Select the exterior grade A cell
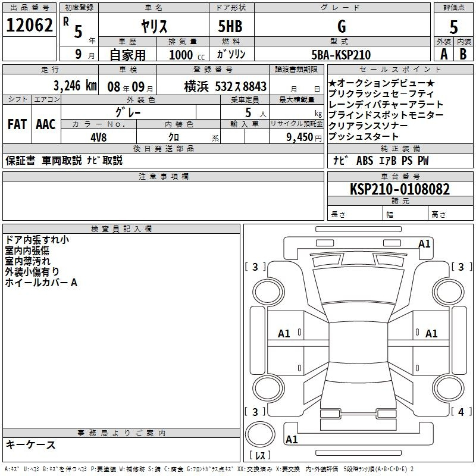 tap(443, 54)
